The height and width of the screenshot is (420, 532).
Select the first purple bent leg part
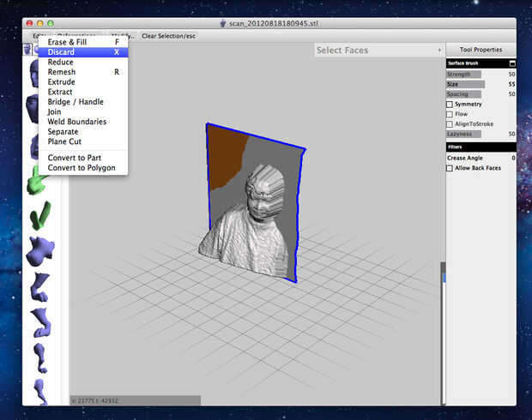point(40,287)
